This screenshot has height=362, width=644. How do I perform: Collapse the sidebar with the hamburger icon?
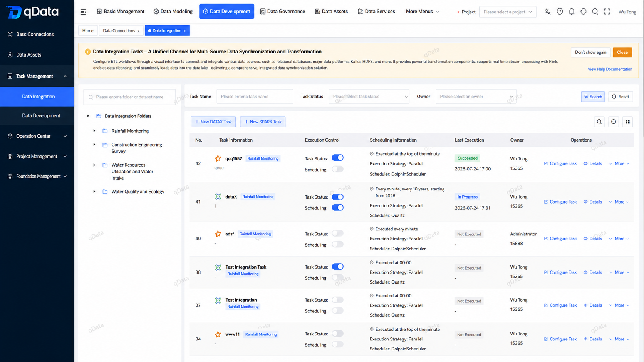click(x=83, y=12)
